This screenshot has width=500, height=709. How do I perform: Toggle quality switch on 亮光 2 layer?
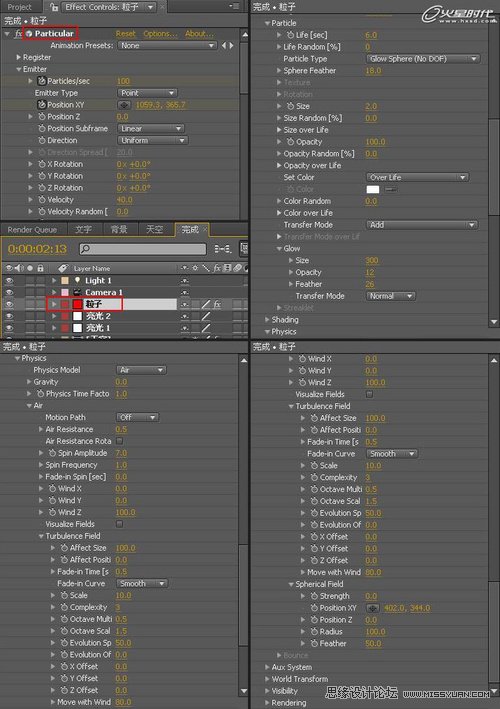pos(206,316)
